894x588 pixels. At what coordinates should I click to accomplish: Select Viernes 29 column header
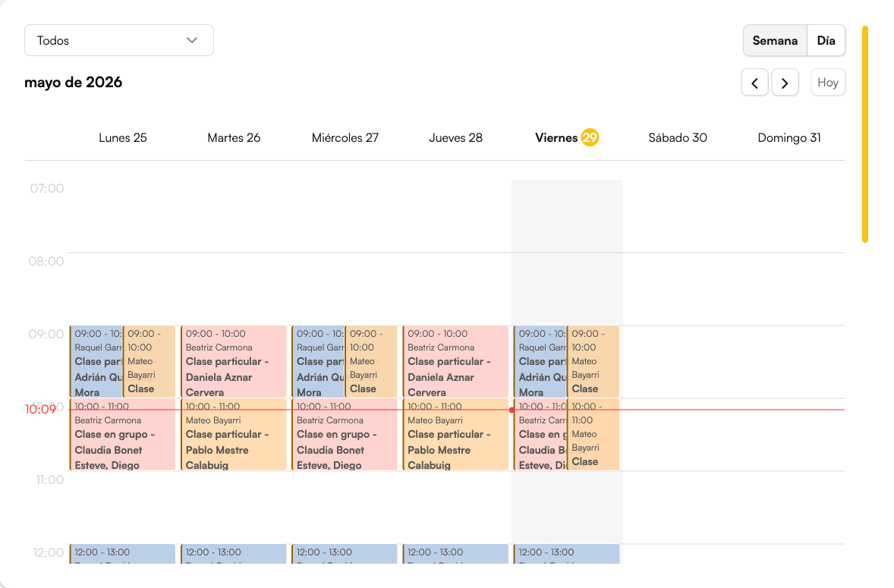pyautogui.click(x=567, y=138)
